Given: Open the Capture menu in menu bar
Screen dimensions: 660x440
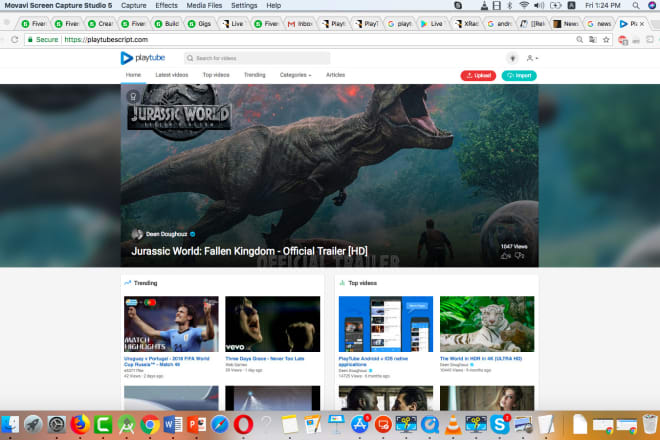Looking at the screenshot, I should 133,5.
